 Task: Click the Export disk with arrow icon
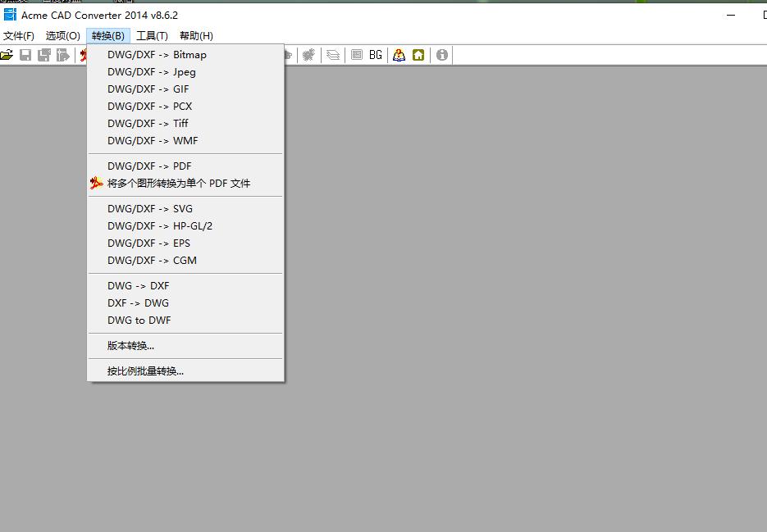click(63, 55)
